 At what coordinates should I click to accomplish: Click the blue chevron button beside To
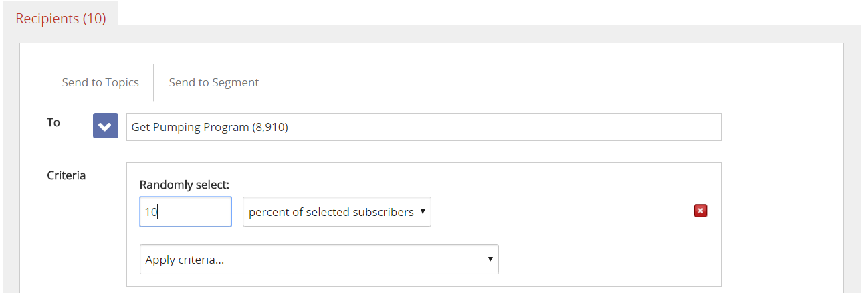pos(106,126)
